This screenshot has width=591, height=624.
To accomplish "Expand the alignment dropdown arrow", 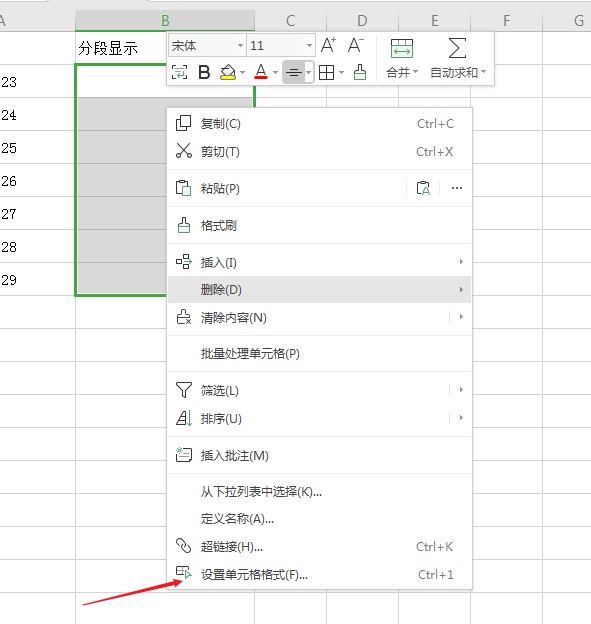I will pyautogui.click(x=309, y=72).
